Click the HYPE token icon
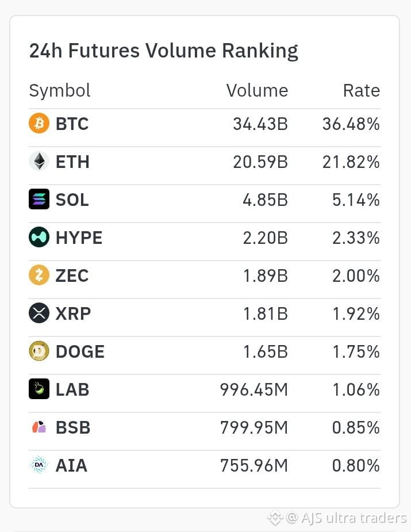The image size is (411, 532). click(39, 237)
